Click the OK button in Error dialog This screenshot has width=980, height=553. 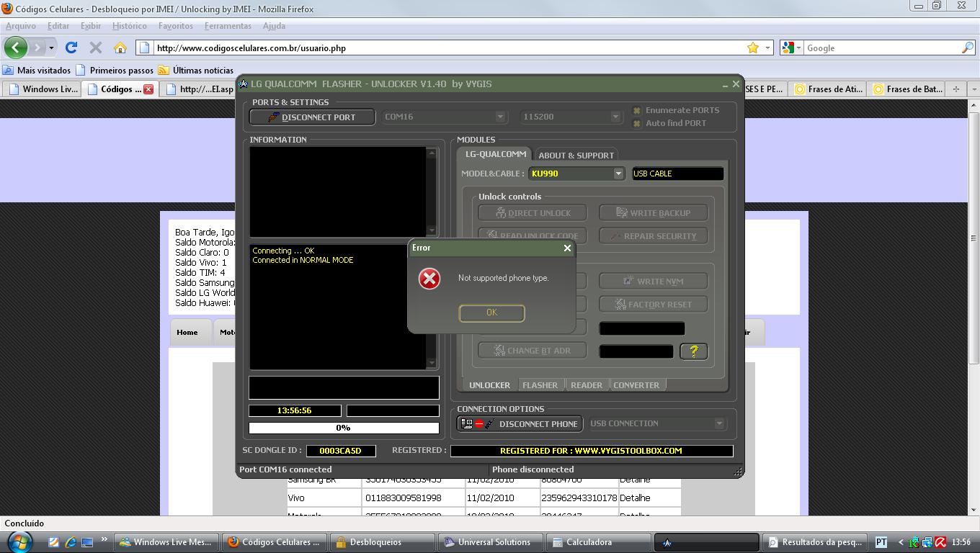[491, 313]
